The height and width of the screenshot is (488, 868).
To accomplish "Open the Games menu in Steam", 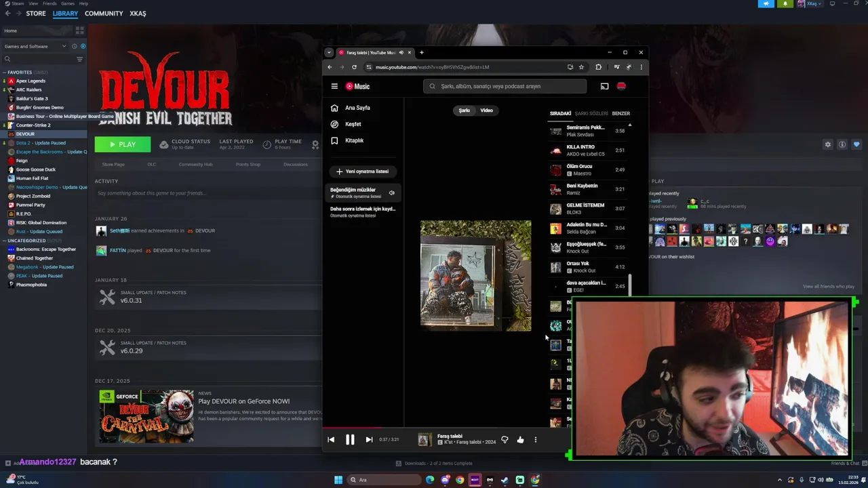I will tap(68, 3).
